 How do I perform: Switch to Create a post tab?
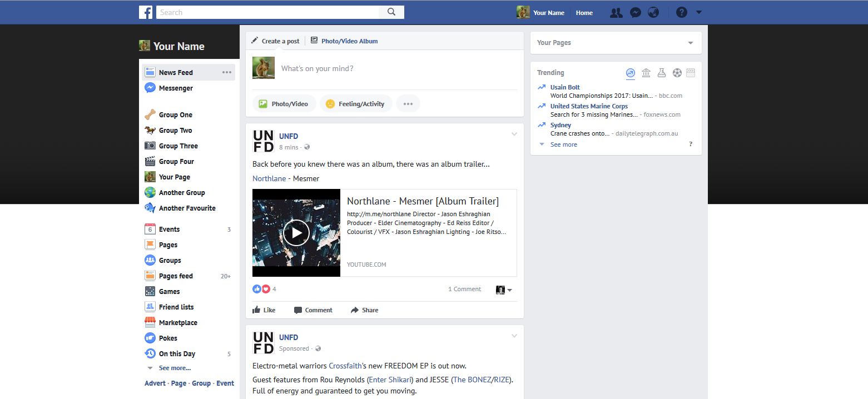pyautogui.click(x=275, y=41)
